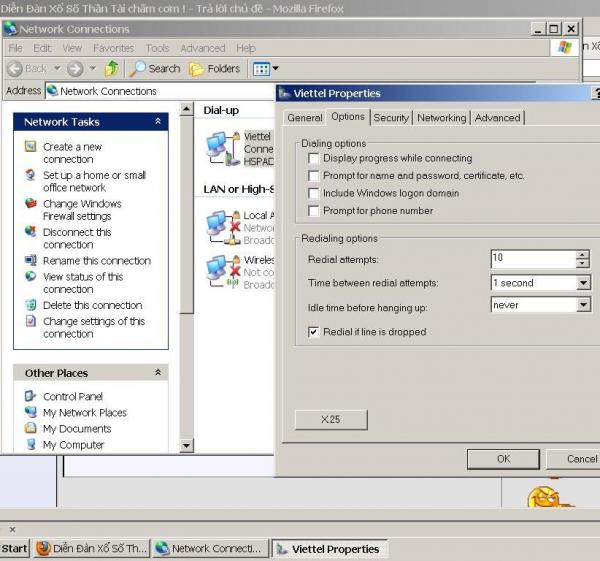The width and height of the screenshot is (600, 561).
Task: Switch to Network Connections taskbar button
Action: pyautogui.click(x=210, y=548)
